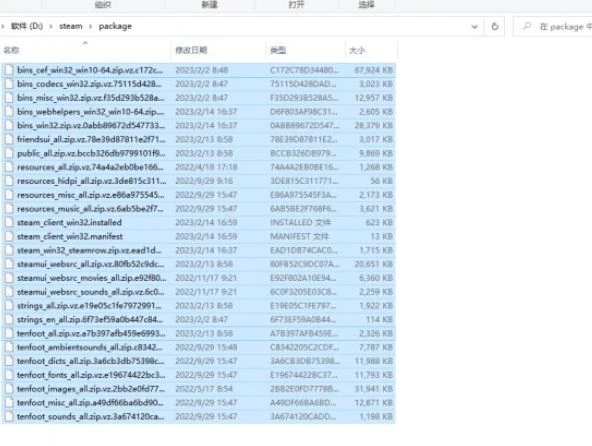
Task: Select file name tenfoot_images_all.zip.vz.2bb2e0fd77
Action: pyautogui.click(x=91, y=389)
